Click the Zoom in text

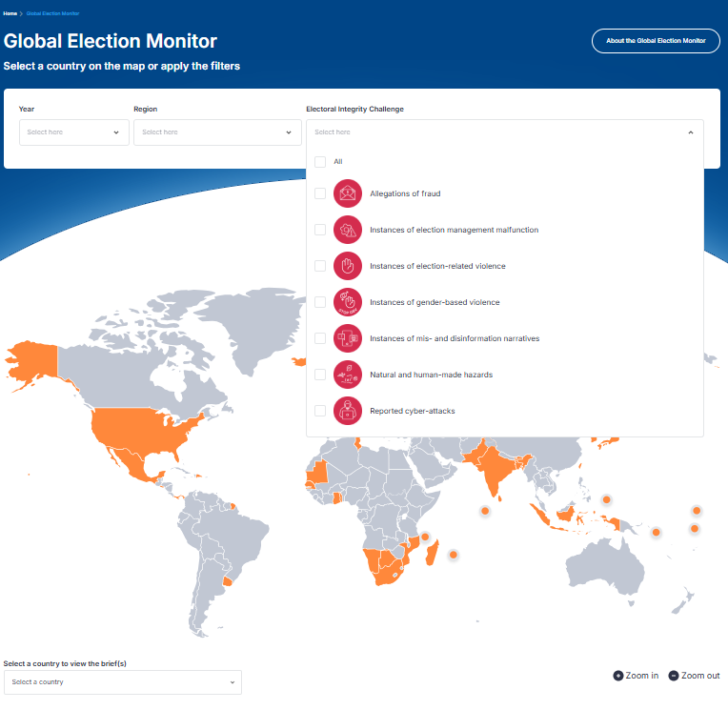click(x=642, y=676)
